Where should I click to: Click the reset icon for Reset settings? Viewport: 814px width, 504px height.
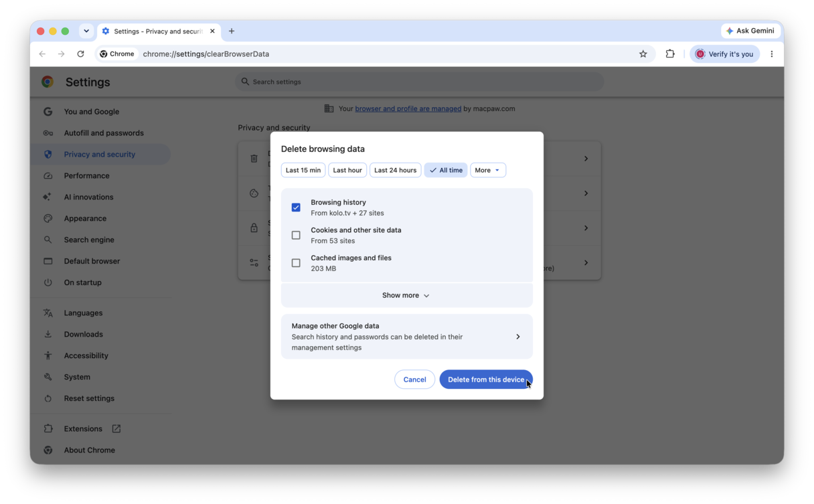pos(48,399)
